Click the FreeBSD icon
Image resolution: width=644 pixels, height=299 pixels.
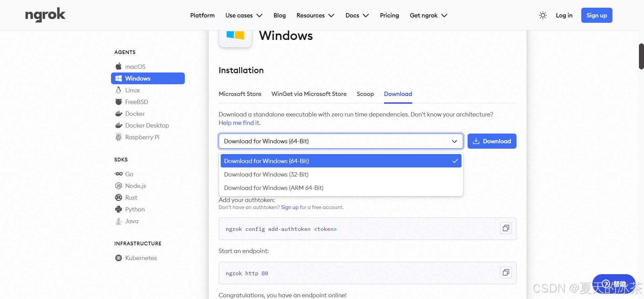point(118,102)
